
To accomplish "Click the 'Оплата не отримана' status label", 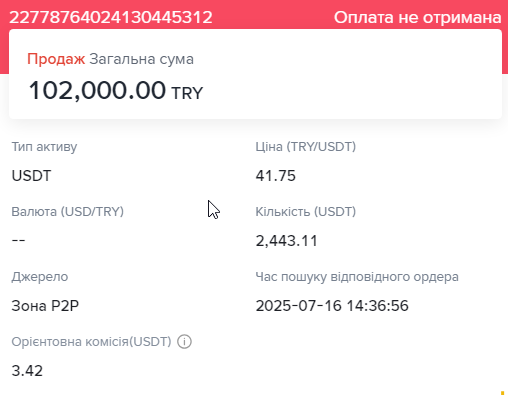I will [x=418, y=17].
